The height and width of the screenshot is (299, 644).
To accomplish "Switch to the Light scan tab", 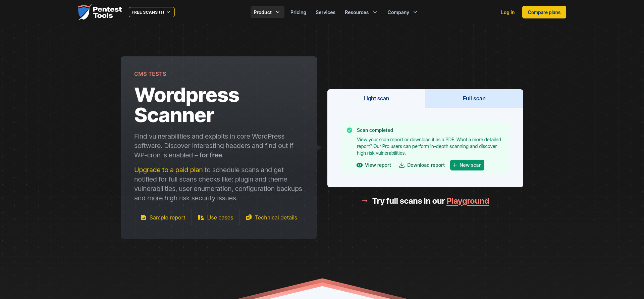I will 376,99.
